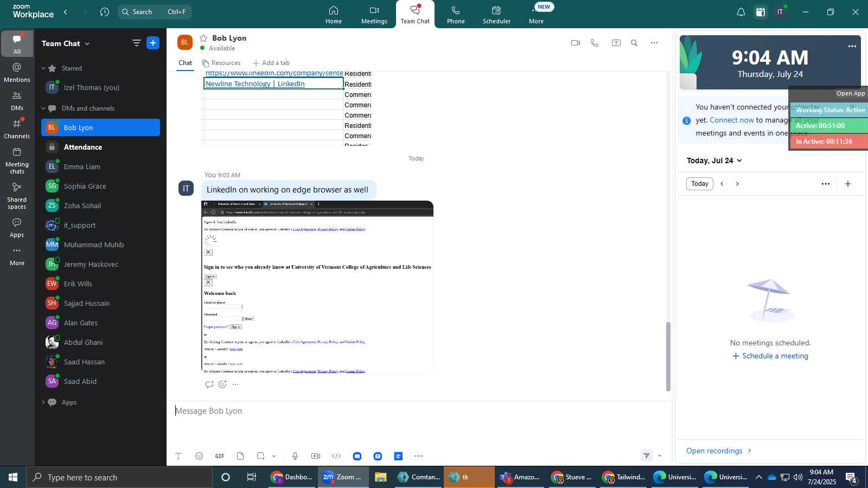Click the history clock icon
Screen dimensions: 868x488
point(105,12)
